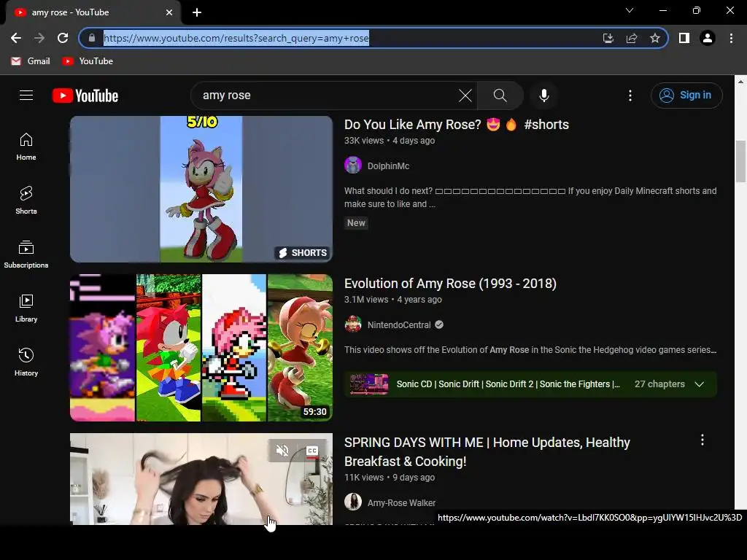Close the 'amy rose - YouTube' tab
Viewport: 747px width, 560px height.
(x=169, y=12)
